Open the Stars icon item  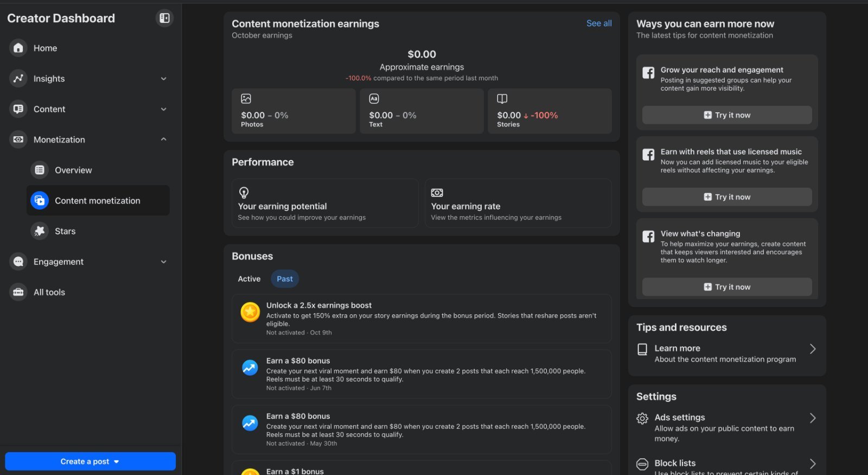40,231
